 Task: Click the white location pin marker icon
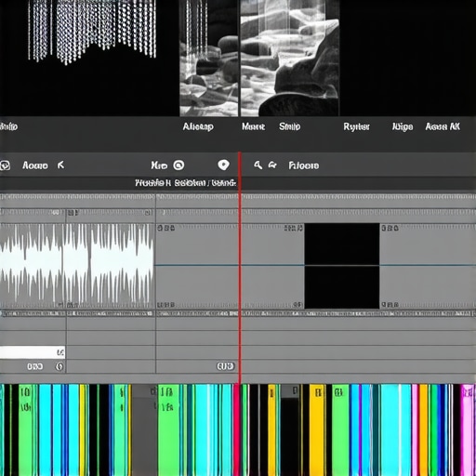point(223,165)
